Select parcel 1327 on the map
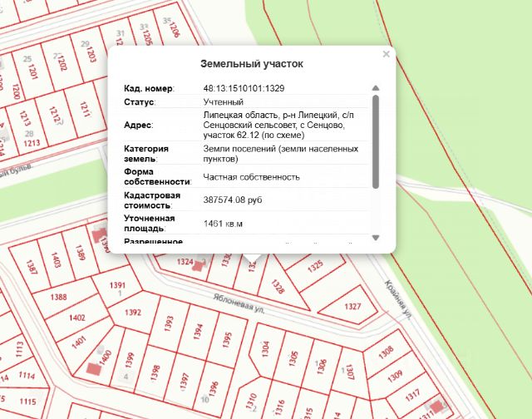 point(352,307)
